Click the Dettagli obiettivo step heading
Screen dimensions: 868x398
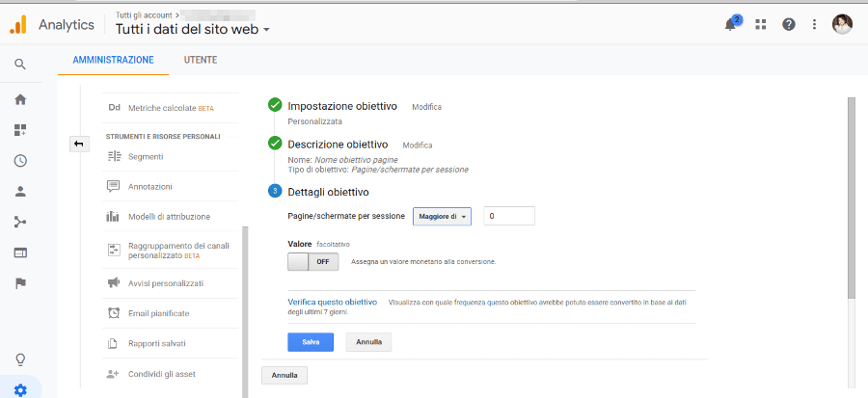(328, 192)
